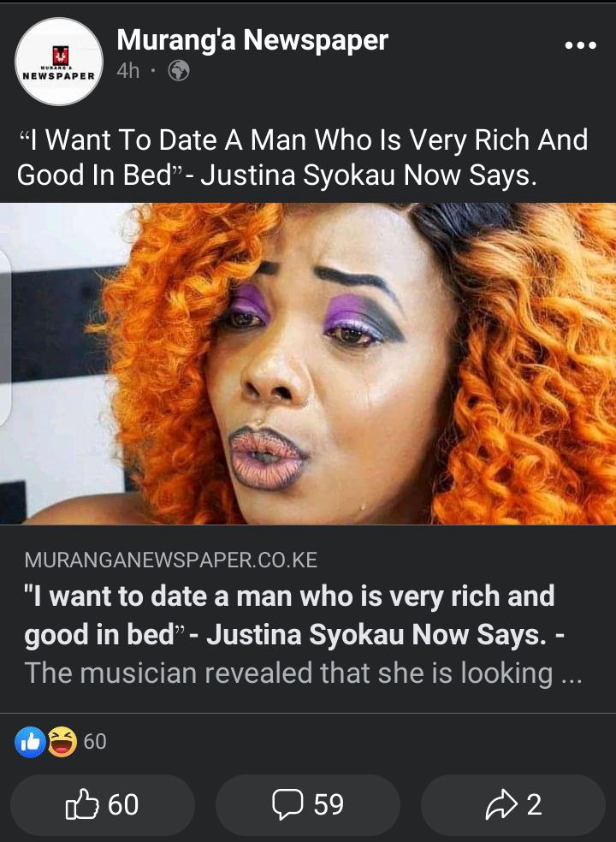Open MURANGANEWSPAPER.CO.KE domain link
The image size is (616, 842).
(171, 560)
